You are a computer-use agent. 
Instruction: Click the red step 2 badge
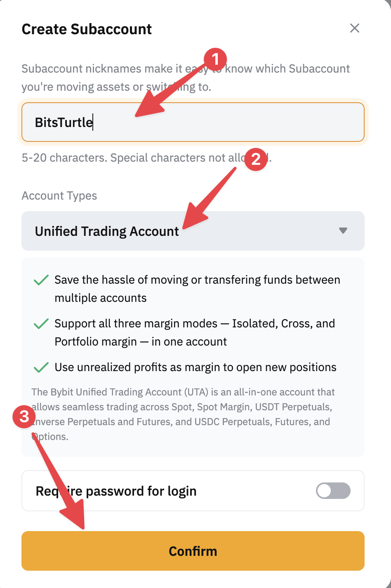pos(256,159)
